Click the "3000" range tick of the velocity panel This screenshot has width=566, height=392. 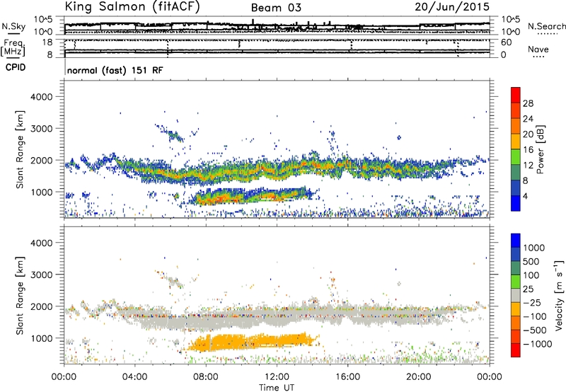tap(41, 275)
